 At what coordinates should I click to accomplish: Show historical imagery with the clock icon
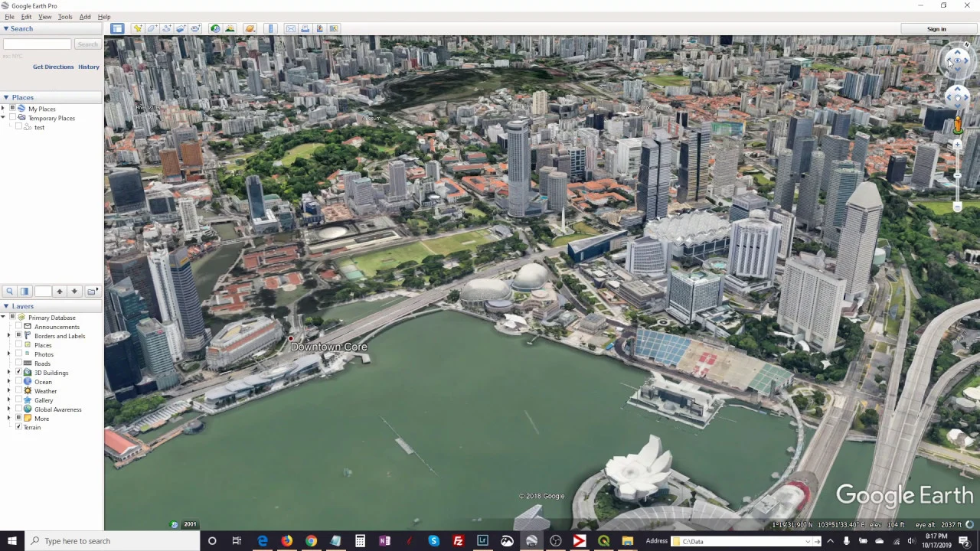click(215, 29)
